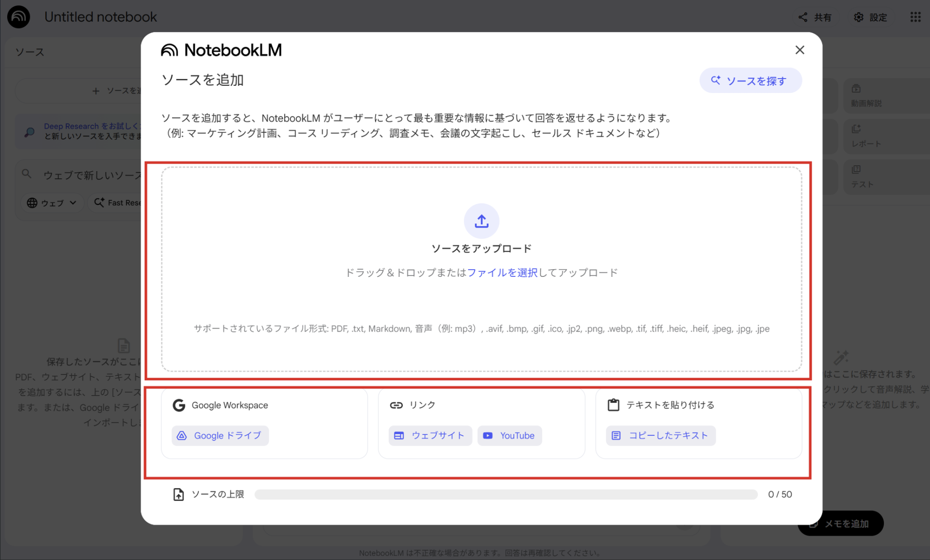Click the Deep Research banner
The height and width of the screenshot is (560, 930).
[79, 131]
